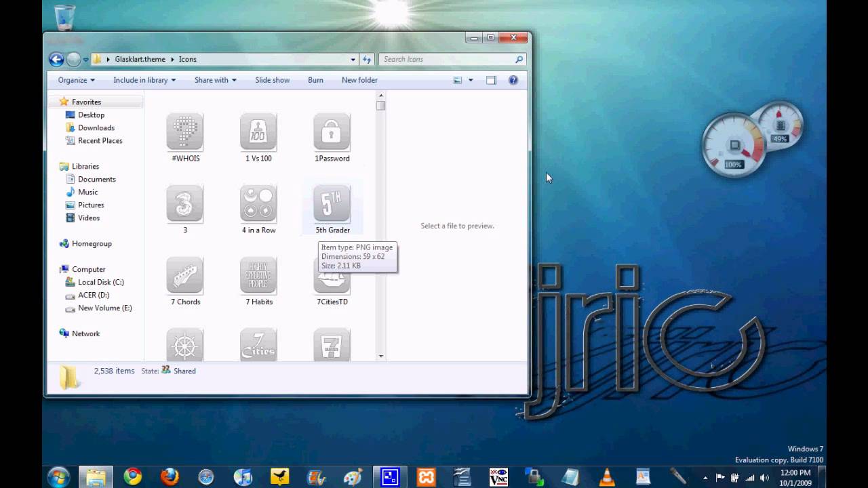Click the CPU meter gadget
This screenshot has height=488, width=868.
(733, 146)
